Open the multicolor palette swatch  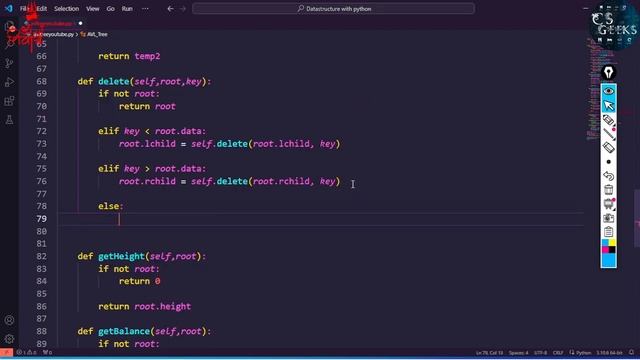(609, 246)
